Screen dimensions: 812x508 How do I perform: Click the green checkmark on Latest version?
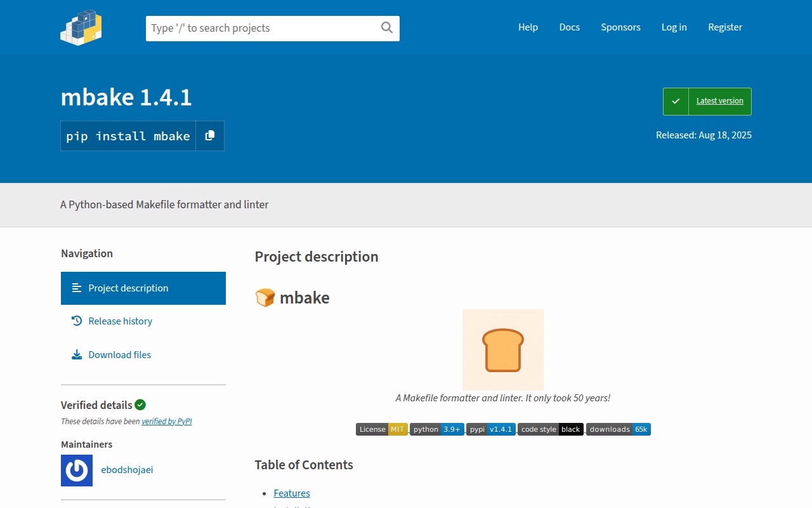pos(676,102)
